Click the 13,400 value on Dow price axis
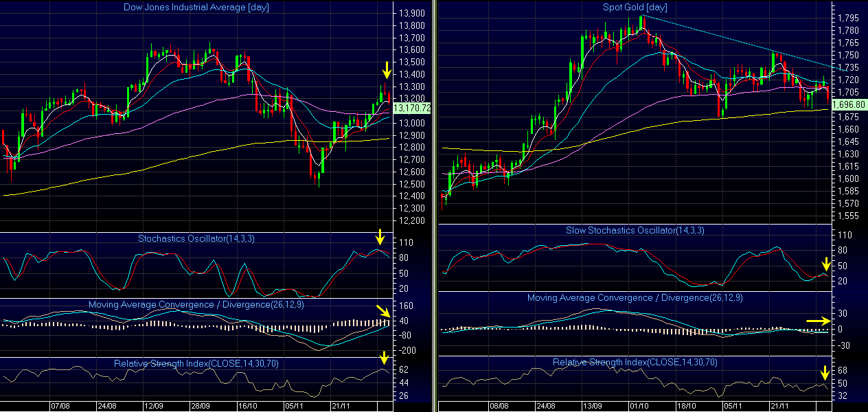Screen dimensions: 868x412 (x=411, y=74)
